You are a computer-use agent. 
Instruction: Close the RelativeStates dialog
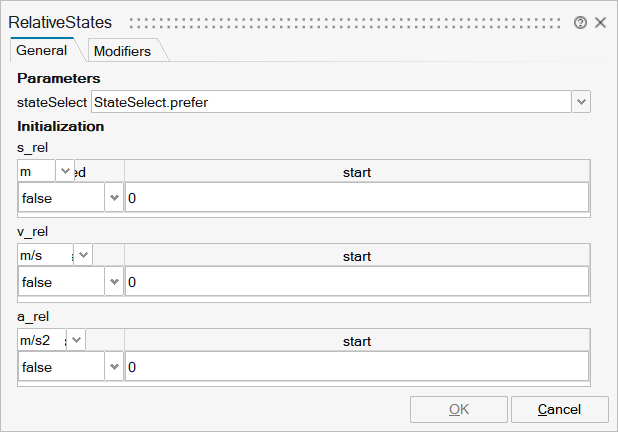(600, 22)
